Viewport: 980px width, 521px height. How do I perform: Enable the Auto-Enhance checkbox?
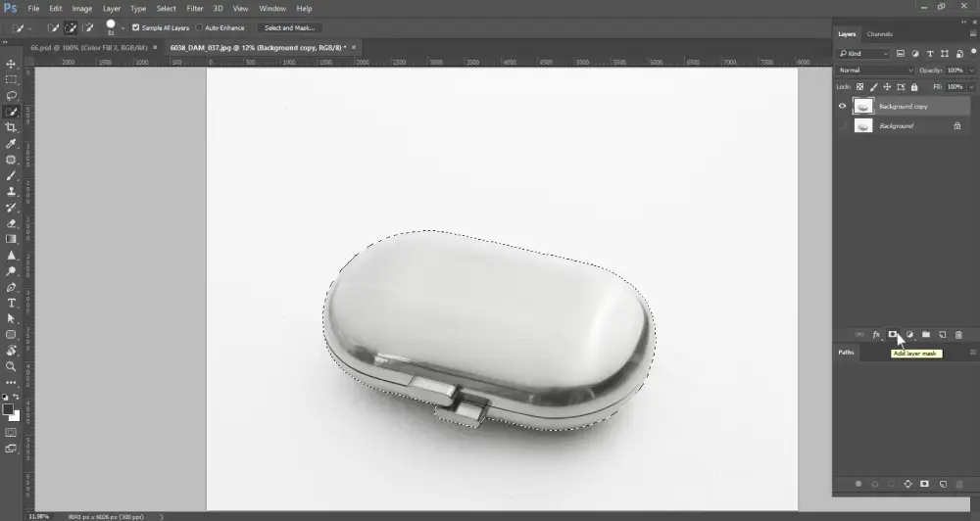[199, 27]
